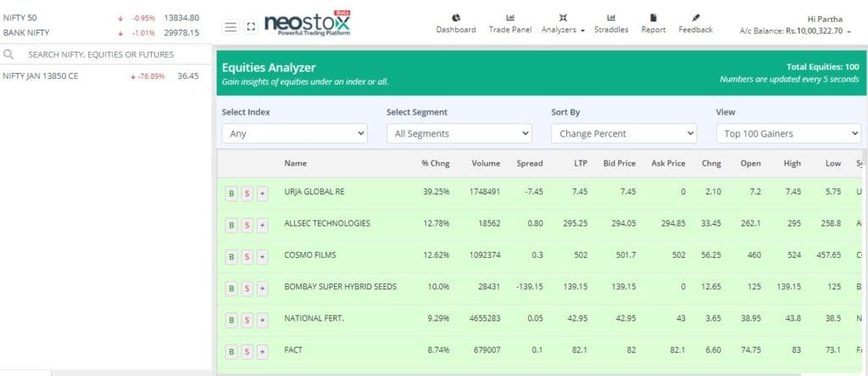868x376 pixels.
Task: Sort table by Bid Price column
Action: [619, 163]
